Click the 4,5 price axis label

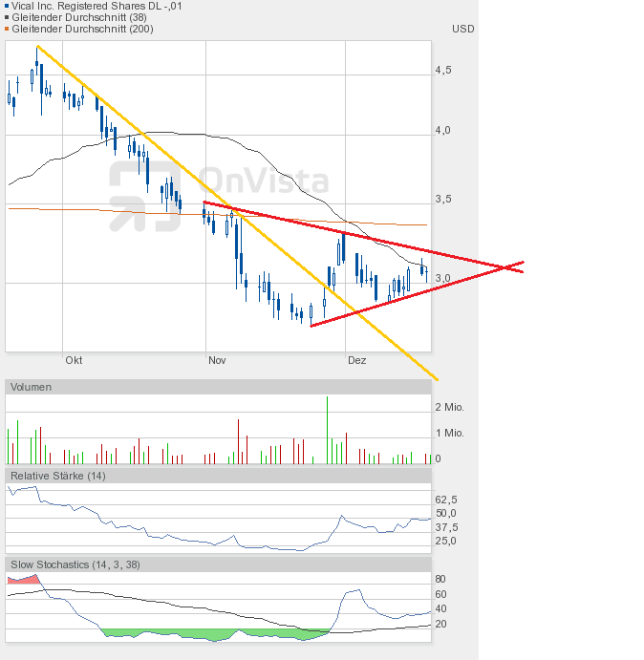point(443,70)
